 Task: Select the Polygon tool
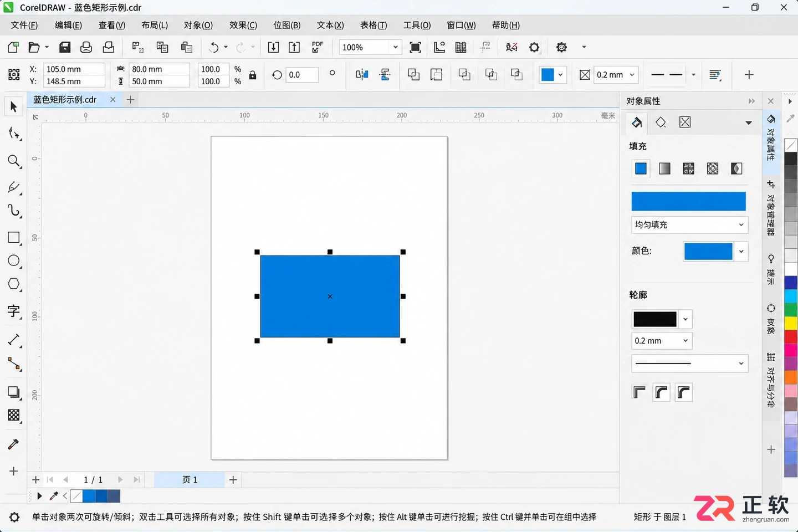(14, 284)
